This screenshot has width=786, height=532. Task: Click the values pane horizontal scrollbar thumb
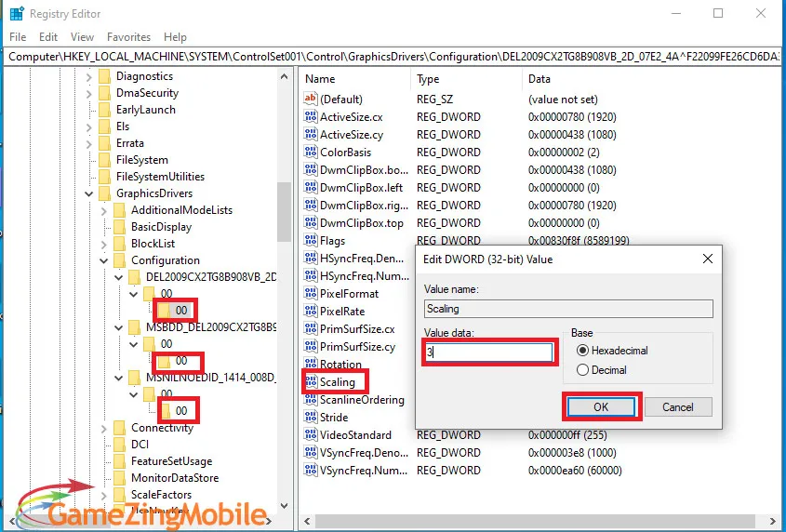click(534, 521)
